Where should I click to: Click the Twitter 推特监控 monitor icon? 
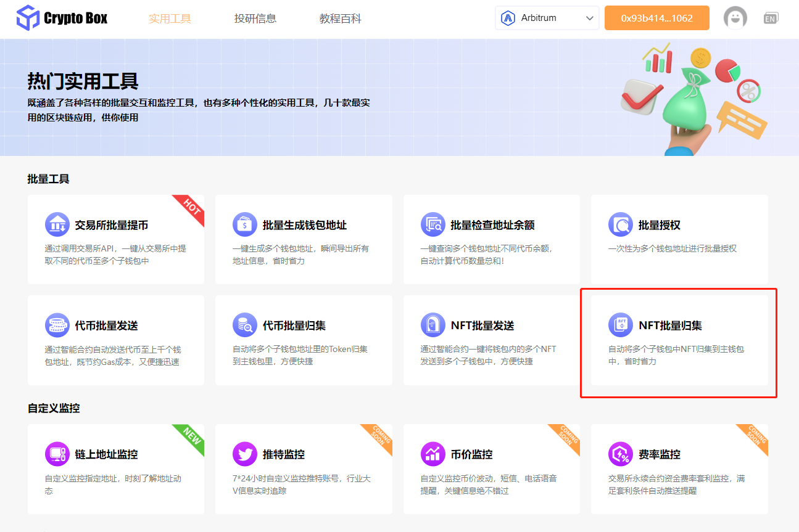point(245,454)
